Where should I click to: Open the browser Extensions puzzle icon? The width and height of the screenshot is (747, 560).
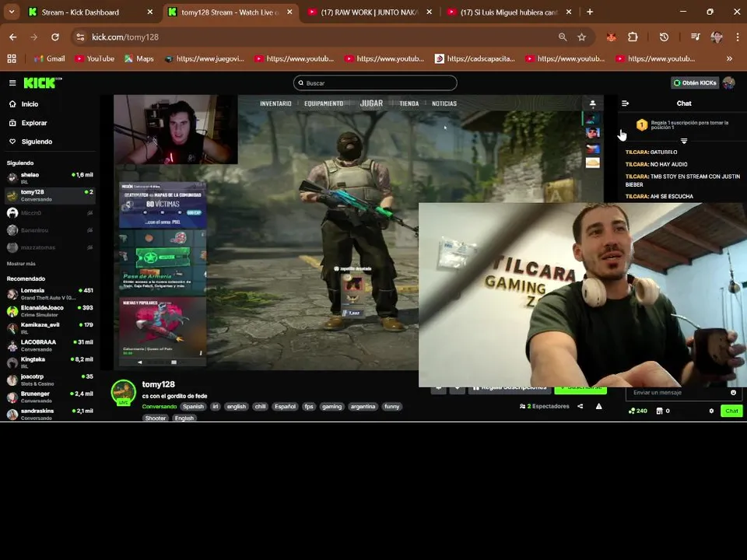(633, 37)
